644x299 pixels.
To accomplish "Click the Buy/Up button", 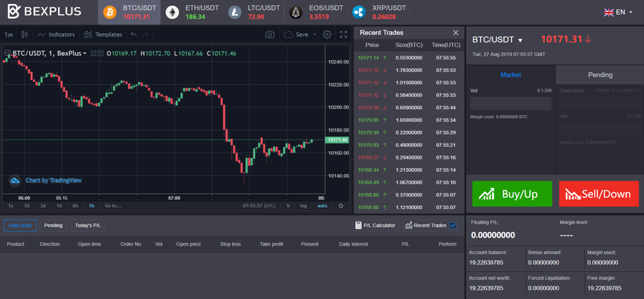I will tap(512, 194).
